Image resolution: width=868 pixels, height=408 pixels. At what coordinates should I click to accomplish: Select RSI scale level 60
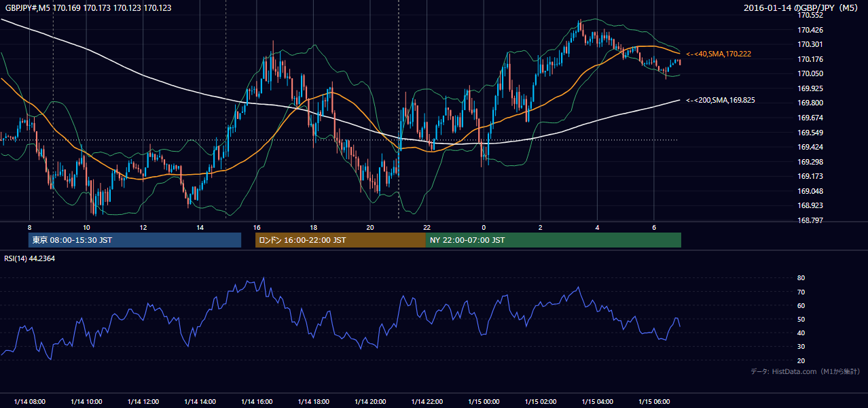[801, 305]
